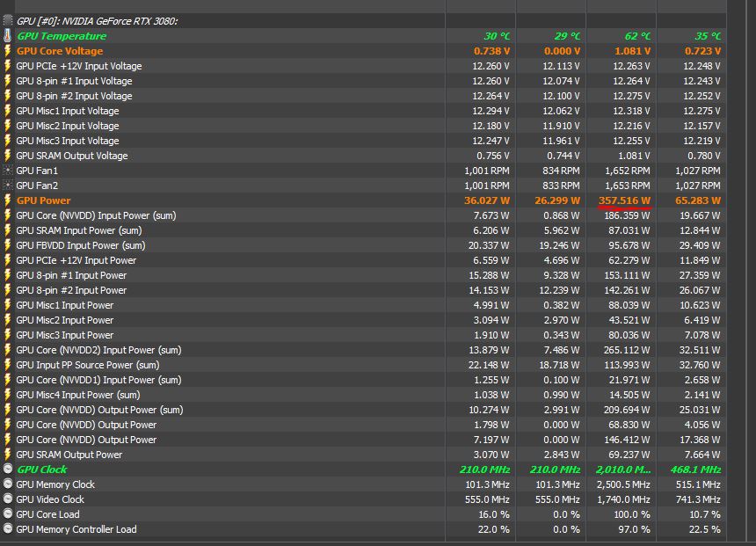Select the GPU Memory Clock row label
The image size is (756, 546).
pyautogui.click(x=55, y=484)
